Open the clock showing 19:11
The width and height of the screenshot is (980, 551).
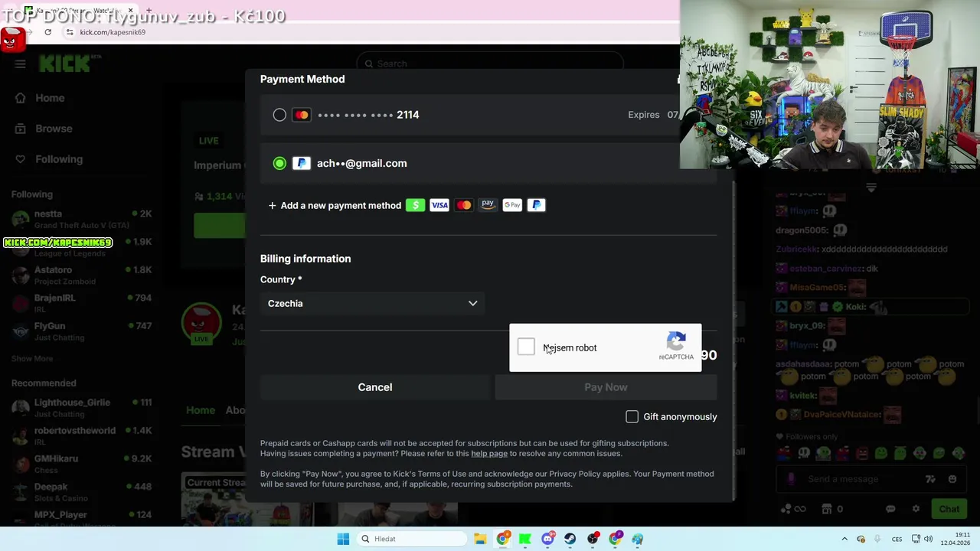(x=955, y=539)
